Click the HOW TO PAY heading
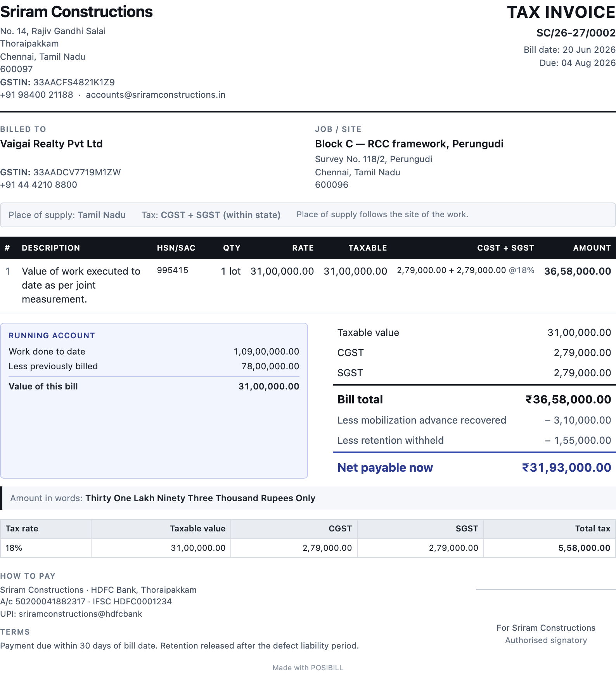 pos(28,576)
